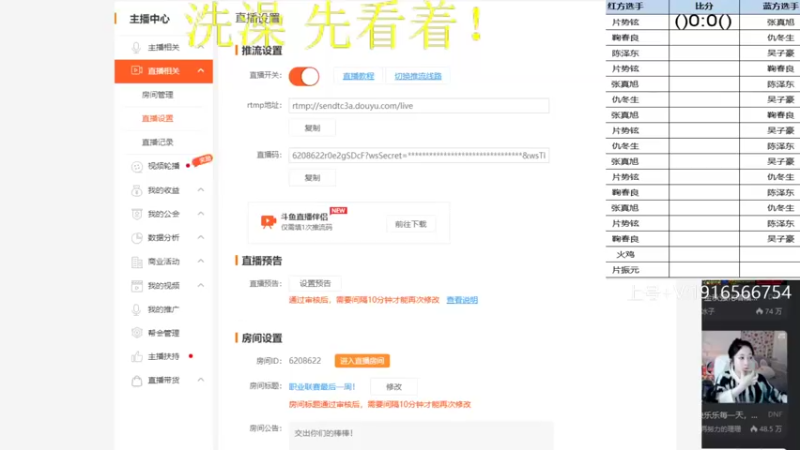
Task: Expand the 商业活动 chevron
Action: pyautogui.click(x=201, y=261)
